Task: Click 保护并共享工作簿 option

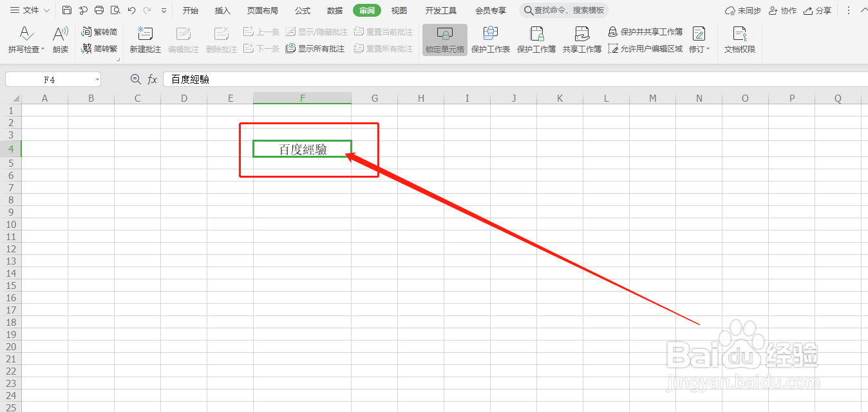Action: click(x=646, y=32)
